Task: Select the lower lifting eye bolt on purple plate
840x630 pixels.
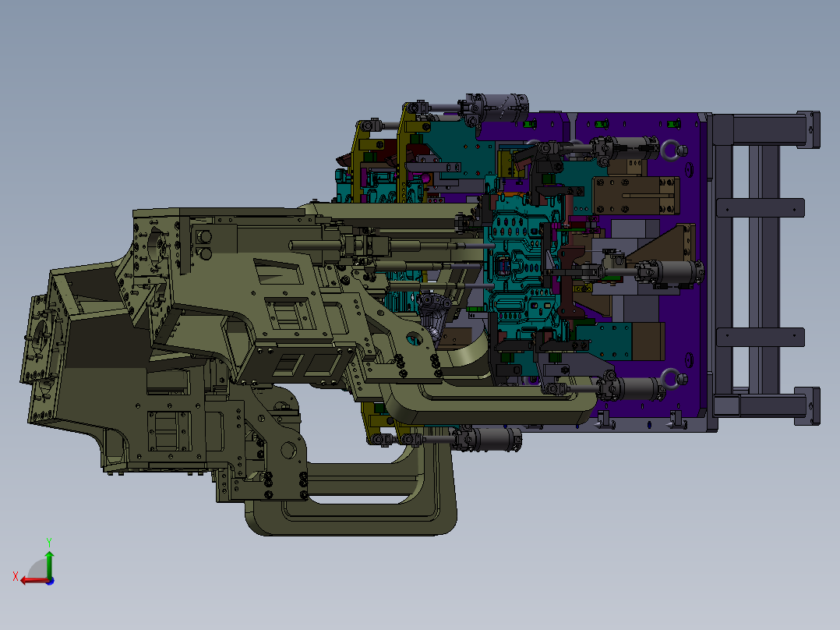Action: click(673, 378)
